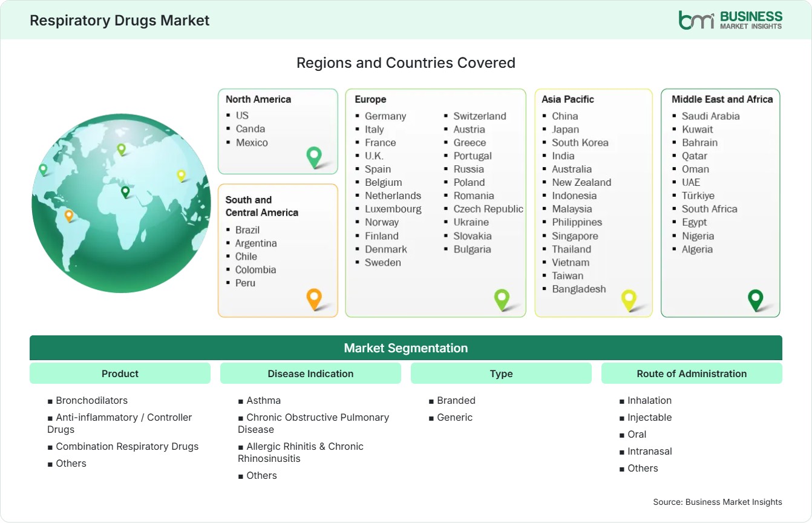Image resolution: width=812 pixels, height=523 pixels.
Task: Select the Type segmentation header
Action: coord(501,373)
